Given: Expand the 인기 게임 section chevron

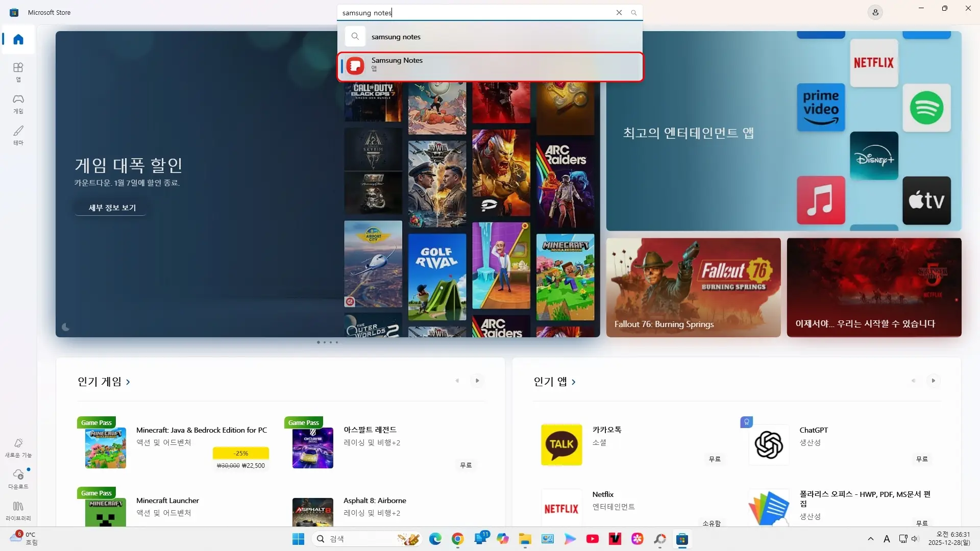Looking at the screenshot, I should pyautogui.click(x=128, y=382).
